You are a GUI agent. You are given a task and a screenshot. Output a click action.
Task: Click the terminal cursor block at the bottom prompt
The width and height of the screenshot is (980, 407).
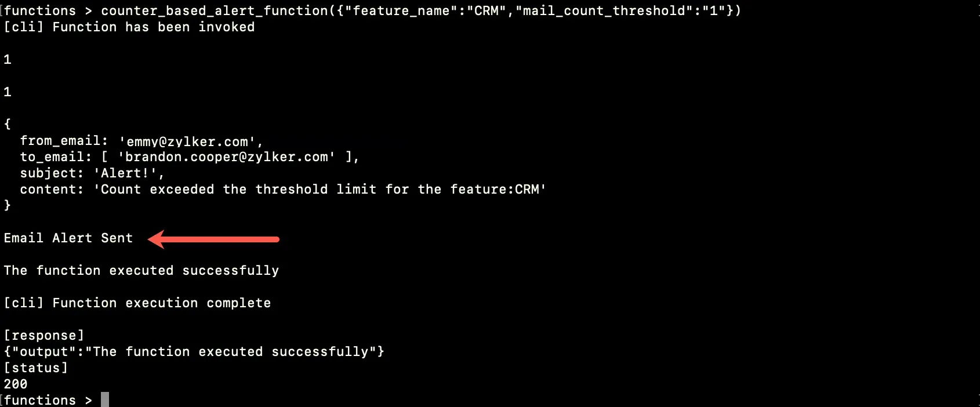[x=105, y=400]
